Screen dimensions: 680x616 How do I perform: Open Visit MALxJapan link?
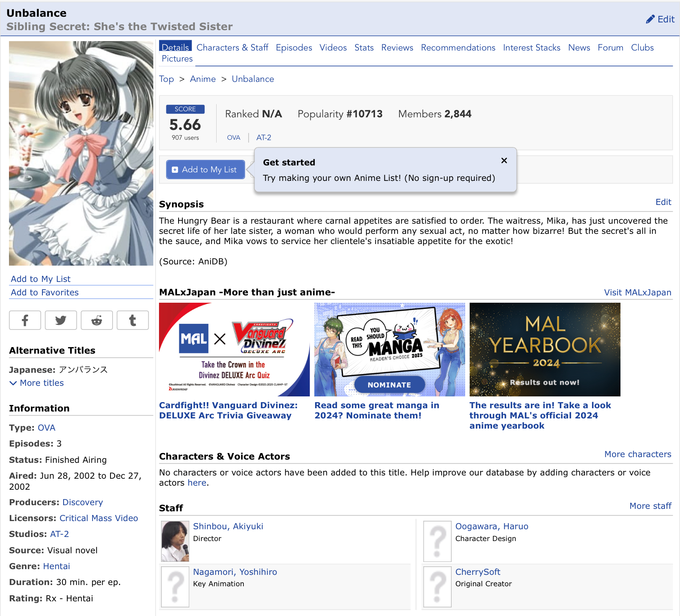pyautogui.click(x=638, y=293)
